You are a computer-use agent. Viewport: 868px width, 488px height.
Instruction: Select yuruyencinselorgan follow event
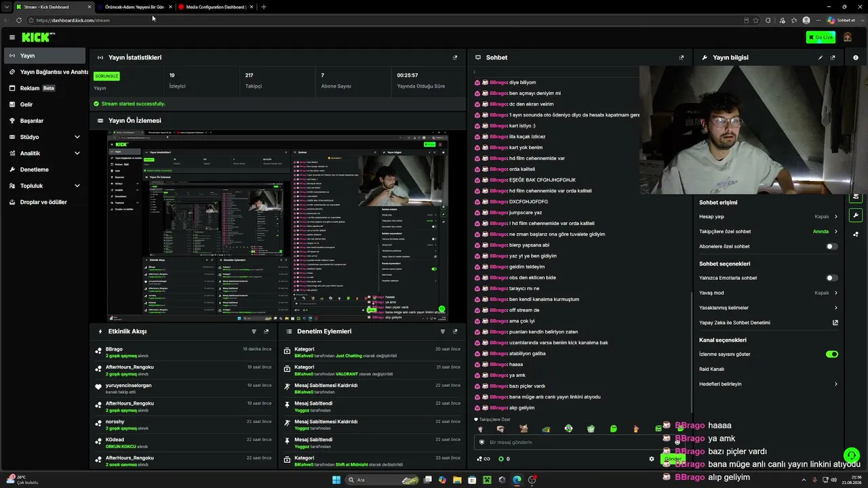pyautogui.click(x=183, y=388)
